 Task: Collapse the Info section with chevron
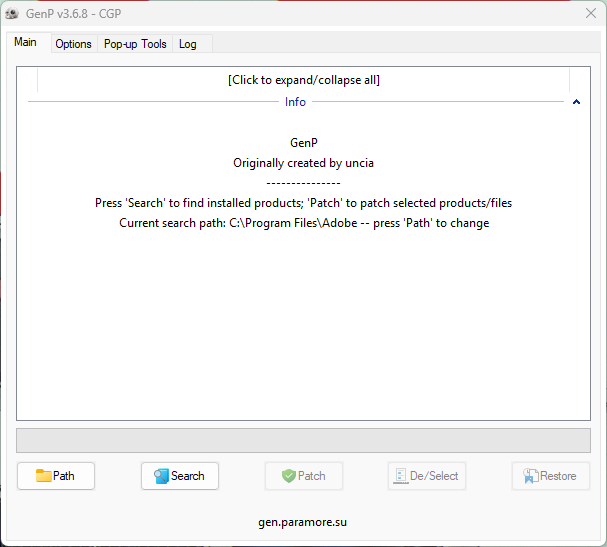pos(576,102)
